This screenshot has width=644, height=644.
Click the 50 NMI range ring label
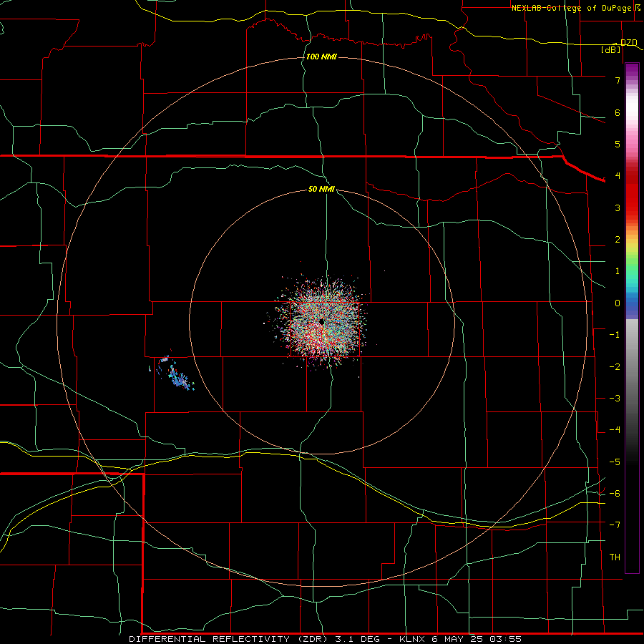pyautogui.click(x=321, y=189)
